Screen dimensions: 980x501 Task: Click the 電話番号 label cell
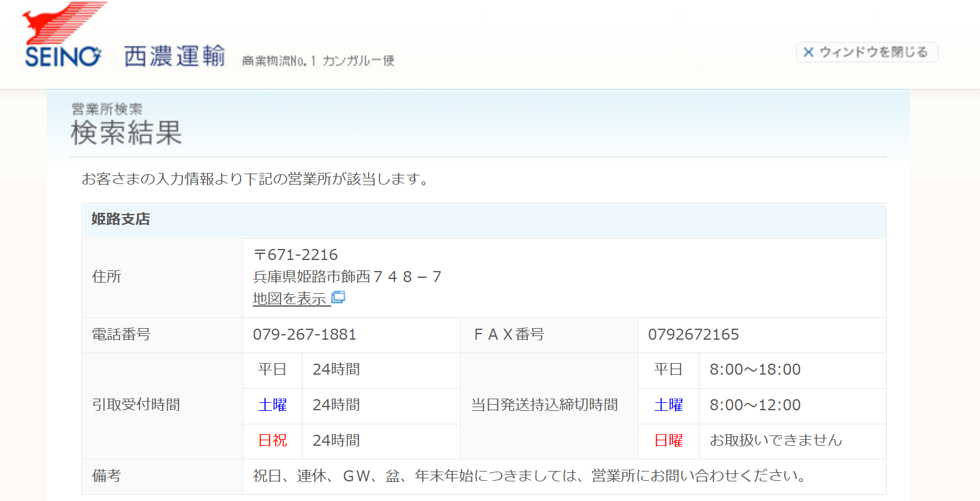coord(163,335)
